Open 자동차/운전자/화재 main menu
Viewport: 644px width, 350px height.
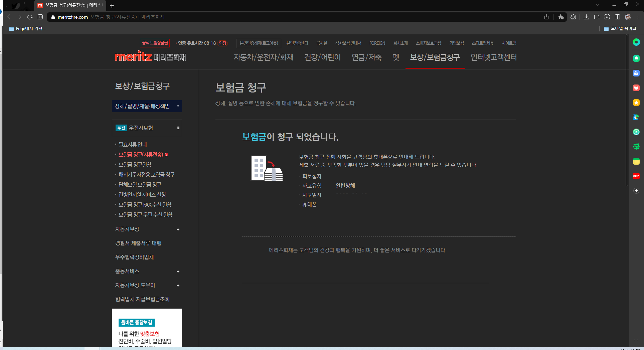(x=264, y=57)
